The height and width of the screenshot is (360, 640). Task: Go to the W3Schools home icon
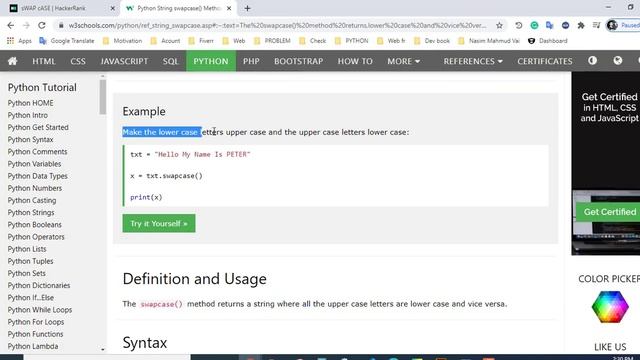(x=13, y=61)
